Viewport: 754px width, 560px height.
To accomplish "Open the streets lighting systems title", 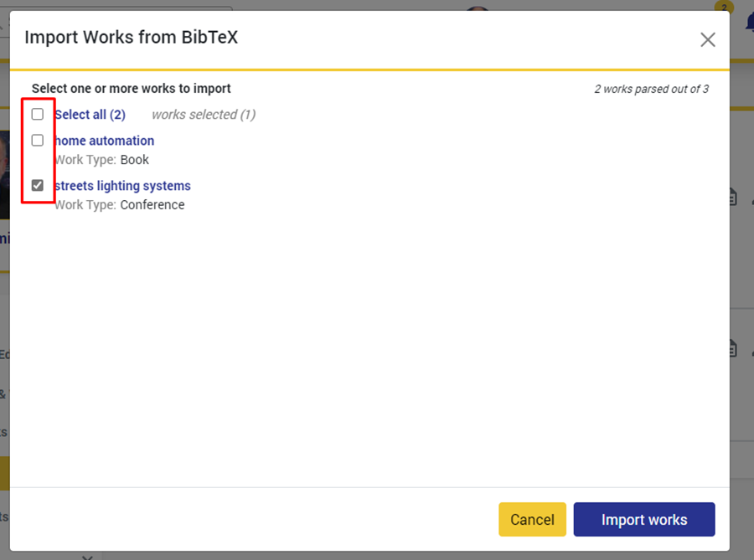I will (123, 186).
